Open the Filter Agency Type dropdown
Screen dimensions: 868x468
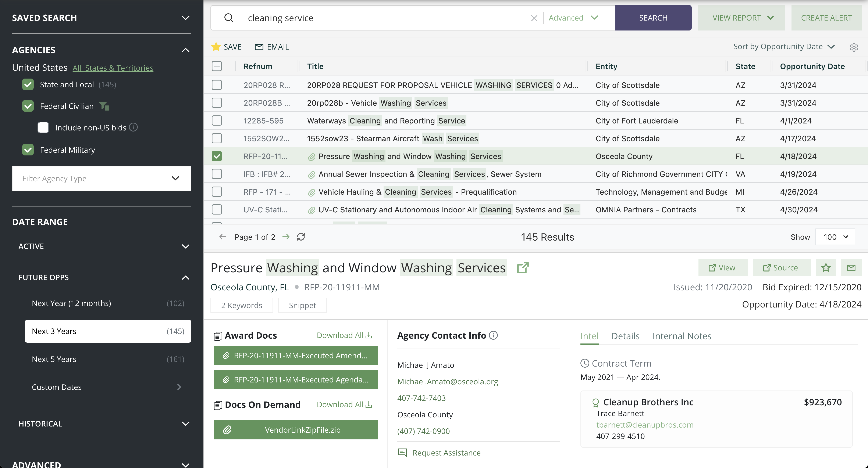point(102,179)
